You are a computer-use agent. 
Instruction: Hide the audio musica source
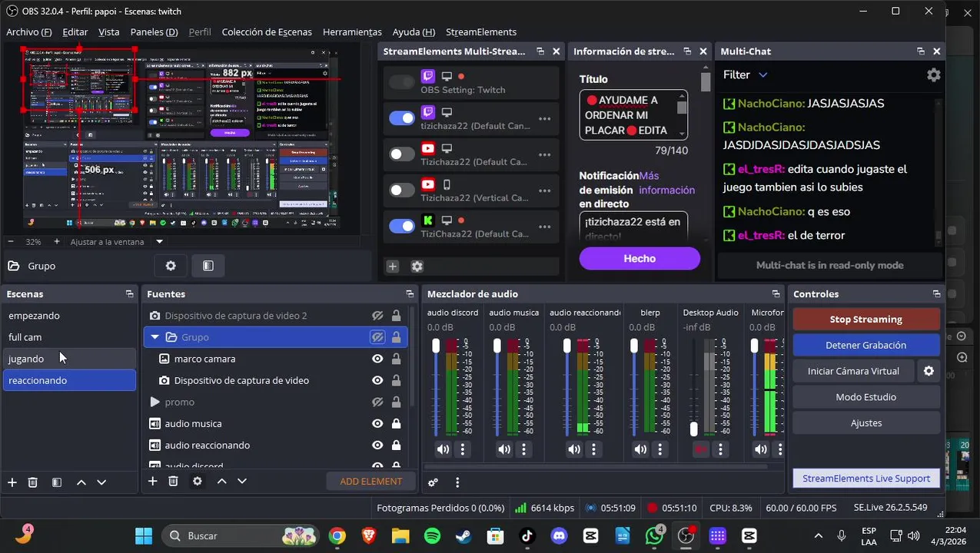click(377, 423)
